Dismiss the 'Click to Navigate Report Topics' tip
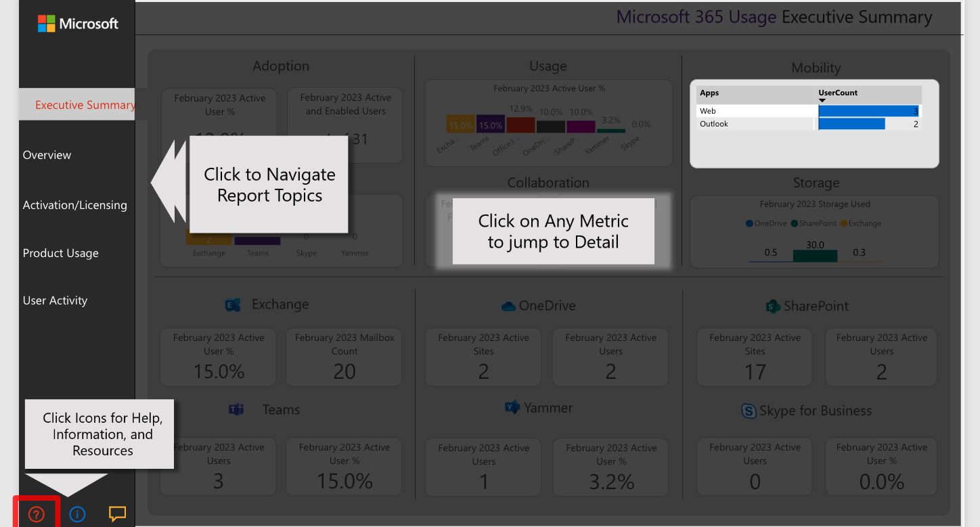Viewport: 980px width, 527px height. (269, 185)
